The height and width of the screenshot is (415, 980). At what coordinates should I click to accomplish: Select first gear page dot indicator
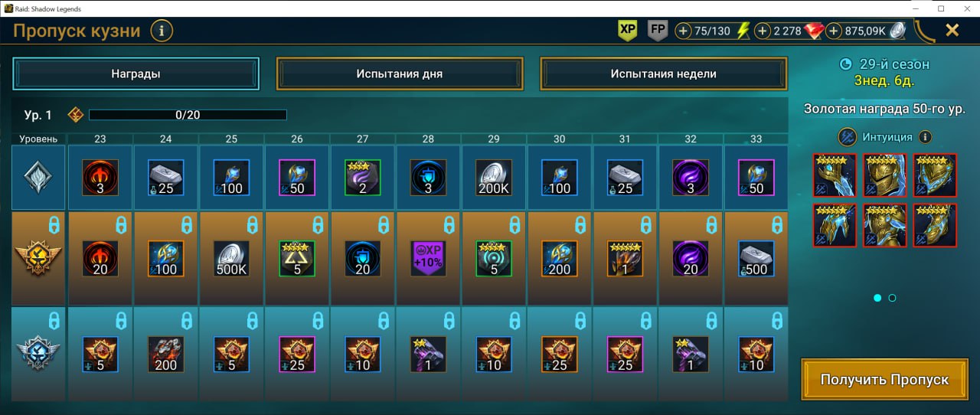click(877, 298)
